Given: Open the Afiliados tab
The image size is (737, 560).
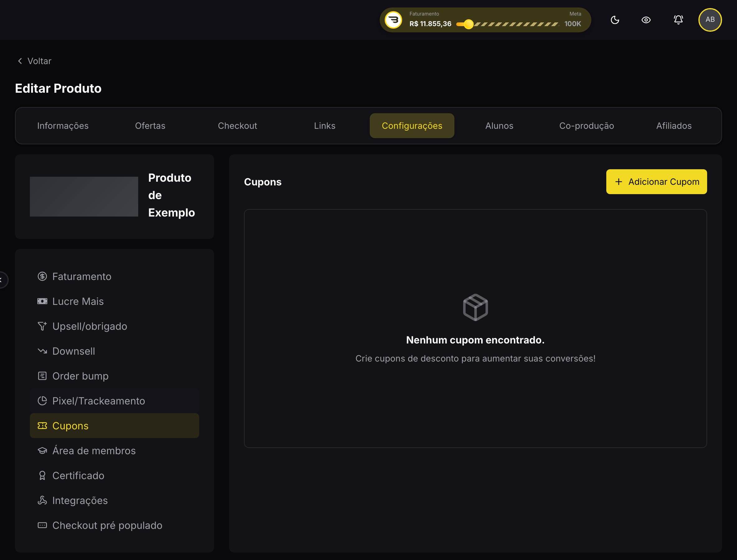Looking at the screenshot, I should [x=674, y=126].
